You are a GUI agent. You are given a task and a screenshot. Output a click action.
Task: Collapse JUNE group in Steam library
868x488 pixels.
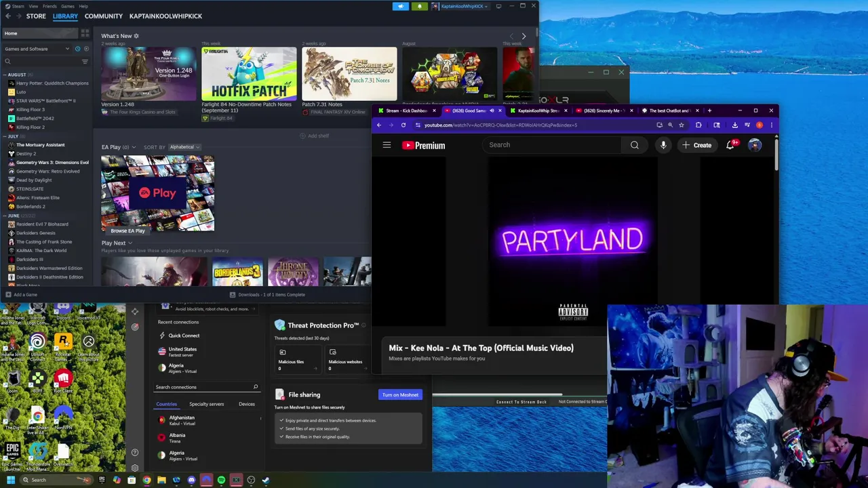[x=5, y=216]
